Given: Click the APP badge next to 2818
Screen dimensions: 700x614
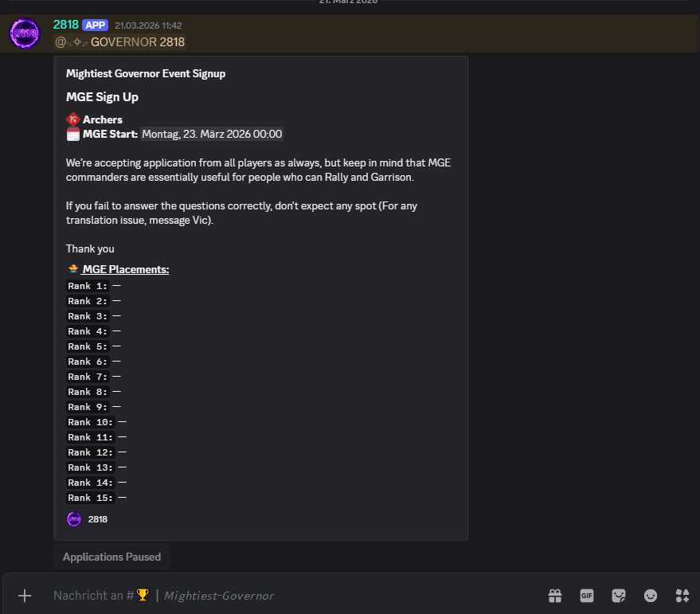Looking at the screenshot, I should tap(95, 25).
